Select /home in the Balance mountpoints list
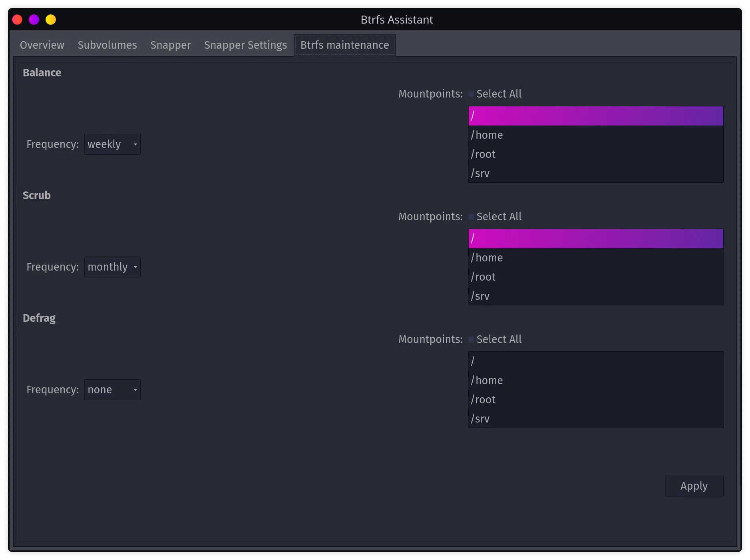The width and height of the screenshot is (750, 560). (596, 135)
